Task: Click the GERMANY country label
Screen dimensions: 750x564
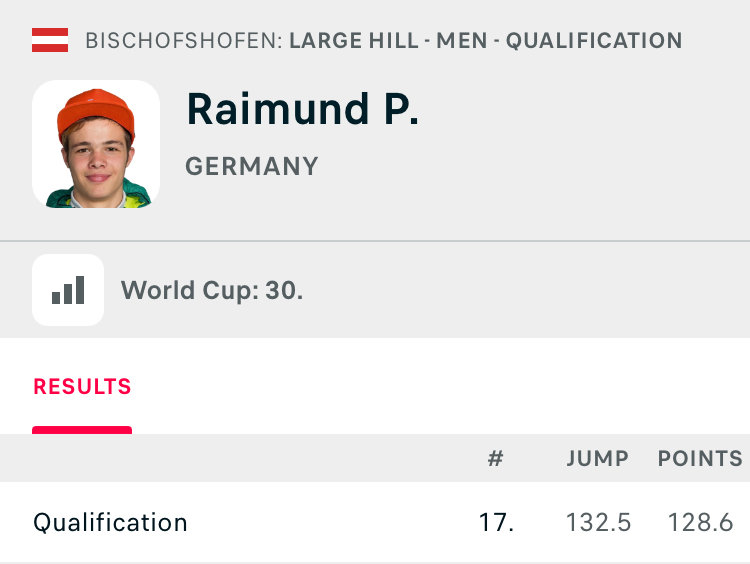Action: click(252, 166)
